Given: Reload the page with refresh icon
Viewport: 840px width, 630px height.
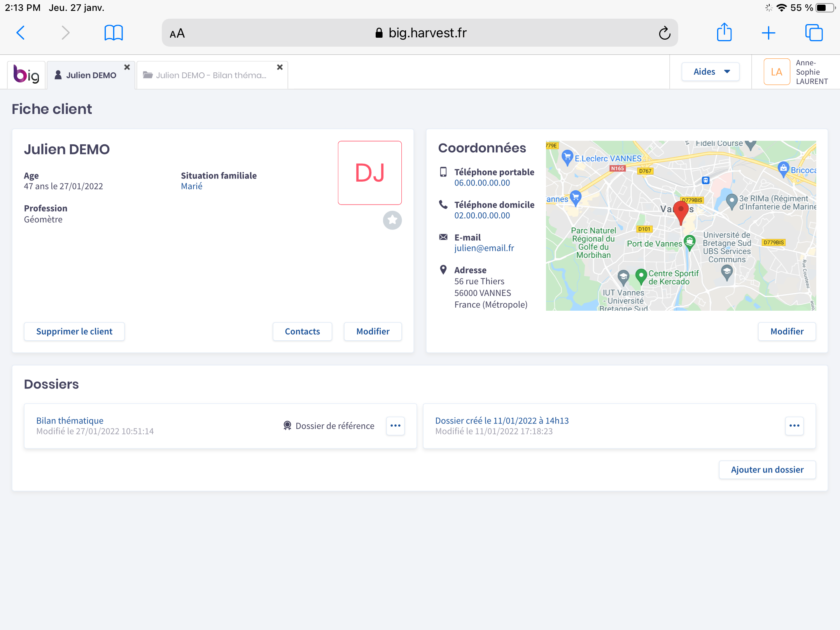Looking at the screenshot, I should click(x=665, y=33).
